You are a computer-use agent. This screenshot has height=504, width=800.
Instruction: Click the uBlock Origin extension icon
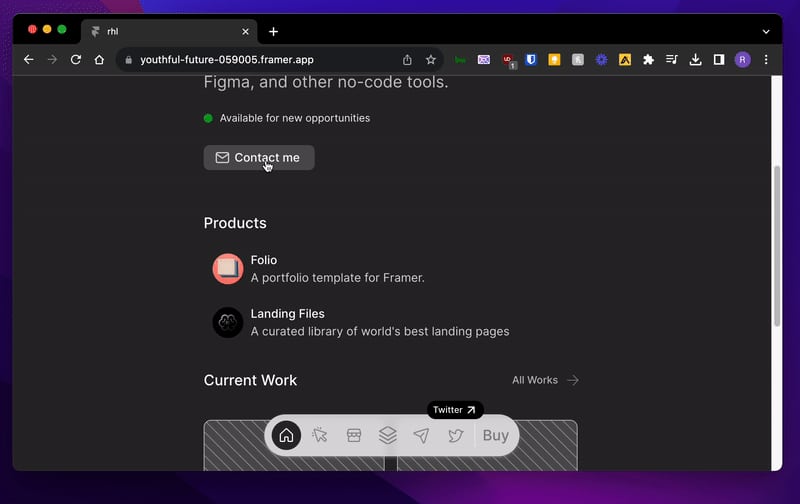click(x=508, y=61)
